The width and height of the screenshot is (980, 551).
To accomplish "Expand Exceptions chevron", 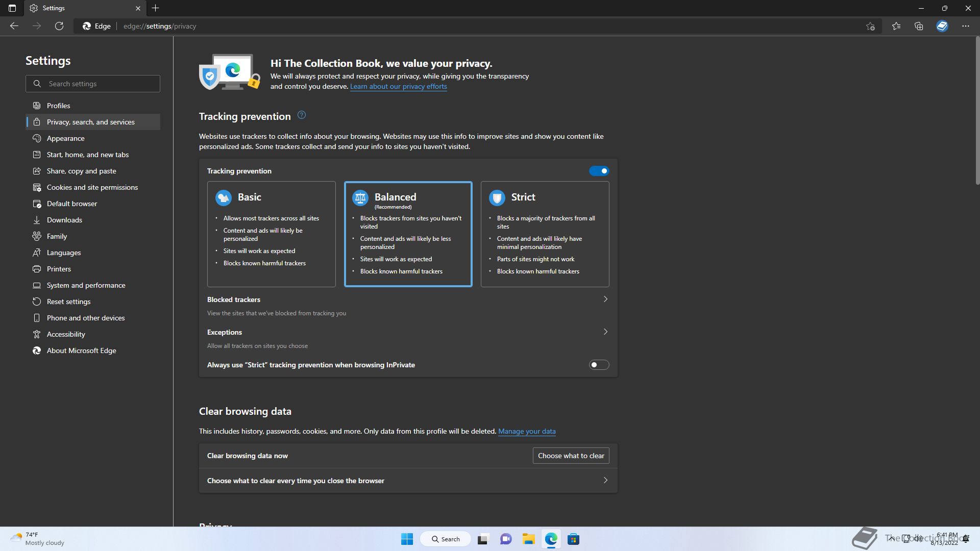I will click(x=605, y=332).
